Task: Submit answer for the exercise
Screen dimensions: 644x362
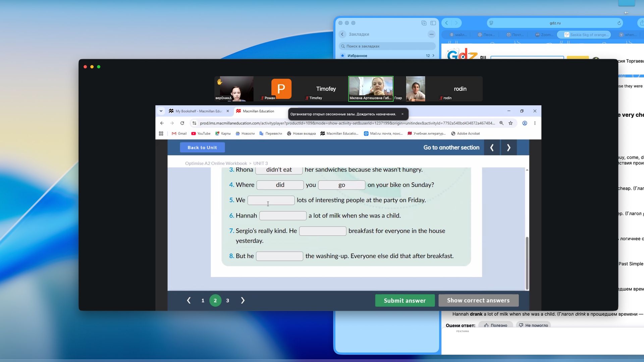Action: point(405,300)
